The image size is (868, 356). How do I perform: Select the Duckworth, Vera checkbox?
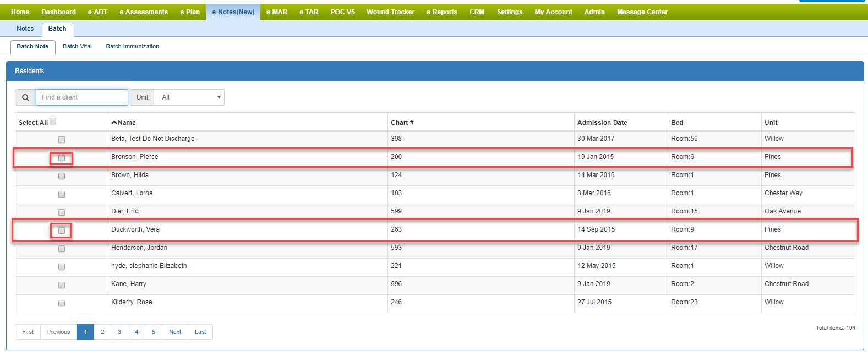62,231
